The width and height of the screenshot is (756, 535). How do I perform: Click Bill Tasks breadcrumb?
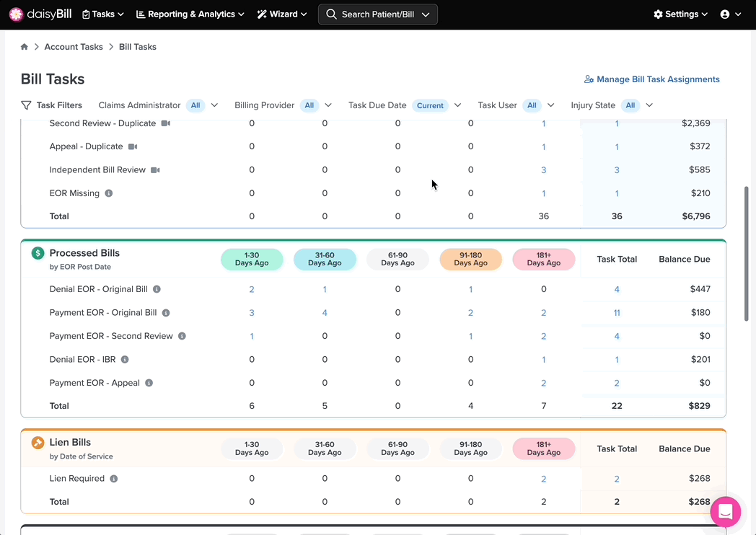(137, 47)
